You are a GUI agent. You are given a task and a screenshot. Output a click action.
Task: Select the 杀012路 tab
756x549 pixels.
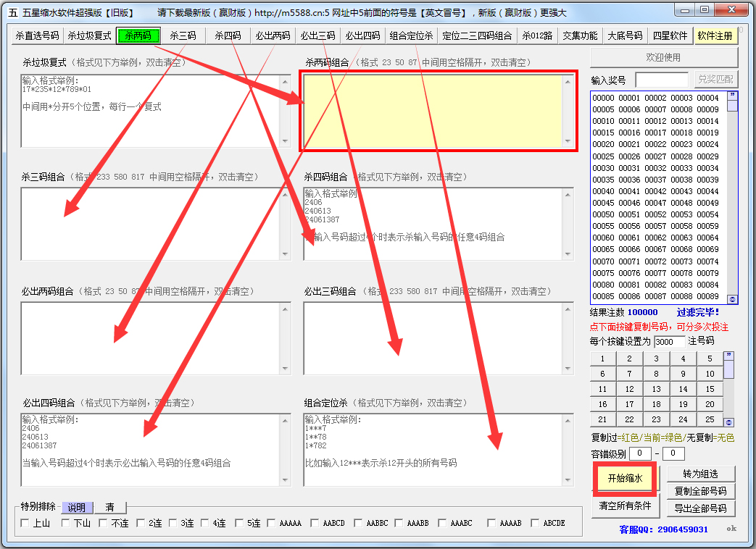(x=537, y=35)
